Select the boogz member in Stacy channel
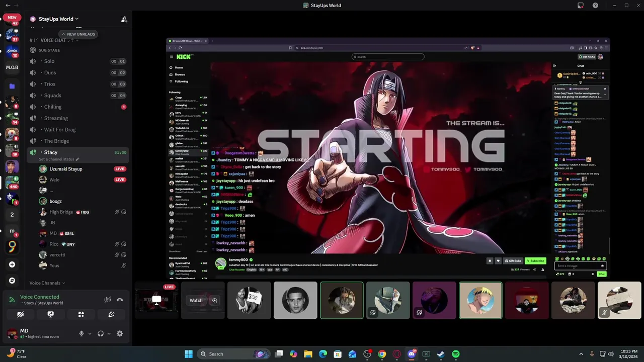Screen dimensions: 644x362 point(83,201)
